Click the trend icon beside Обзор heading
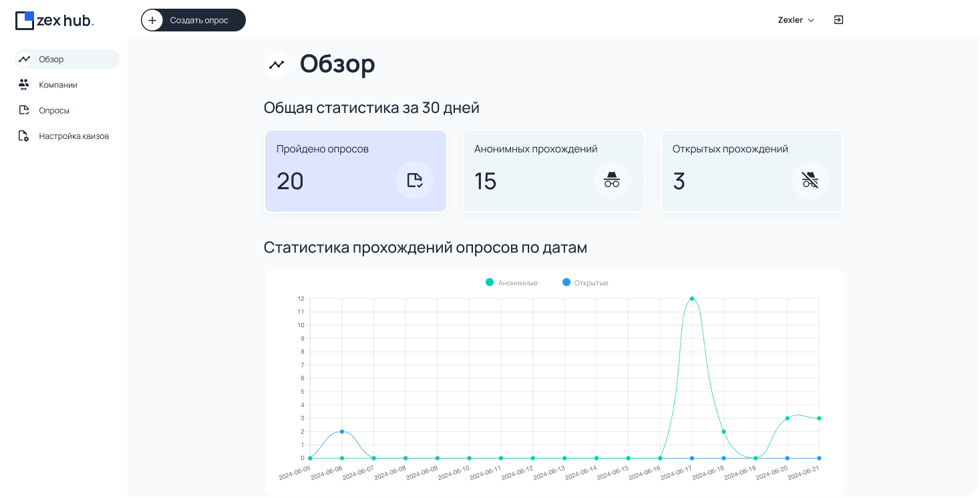 pos(277,65)
